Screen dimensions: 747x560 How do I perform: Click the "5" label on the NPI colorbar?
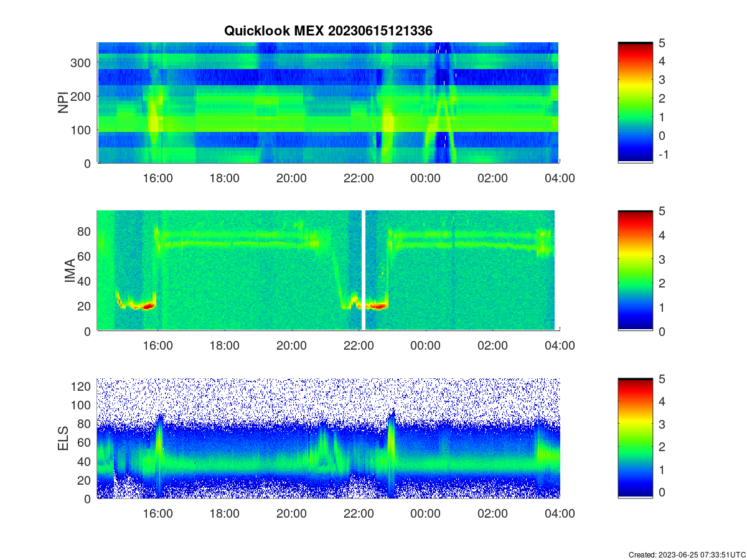click(663, 43)
